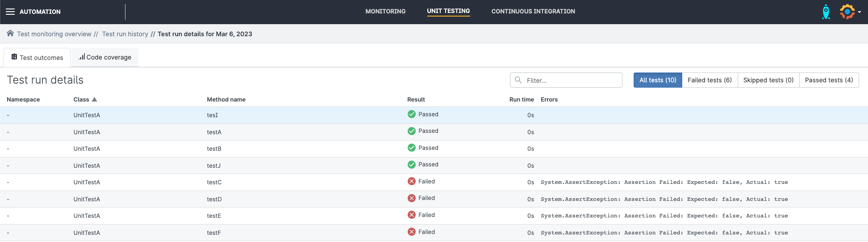868x242 pixels.
Task: Click the red Failed icon for testC
Action: tap(411, 182)
